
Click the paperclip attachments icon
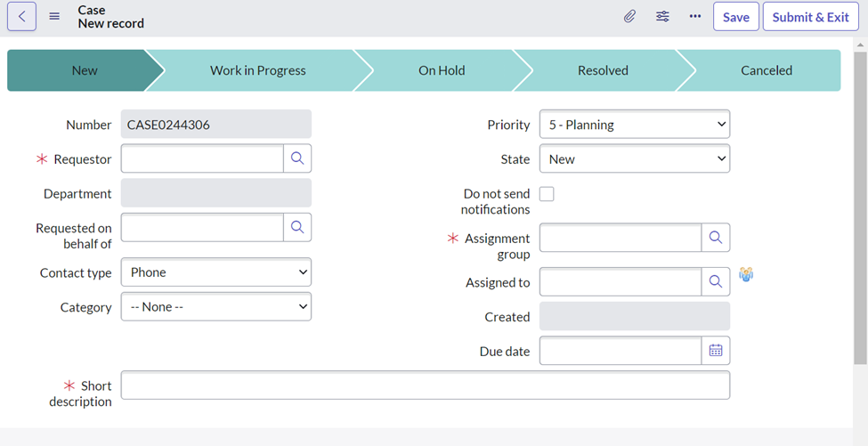pos(629,17)
